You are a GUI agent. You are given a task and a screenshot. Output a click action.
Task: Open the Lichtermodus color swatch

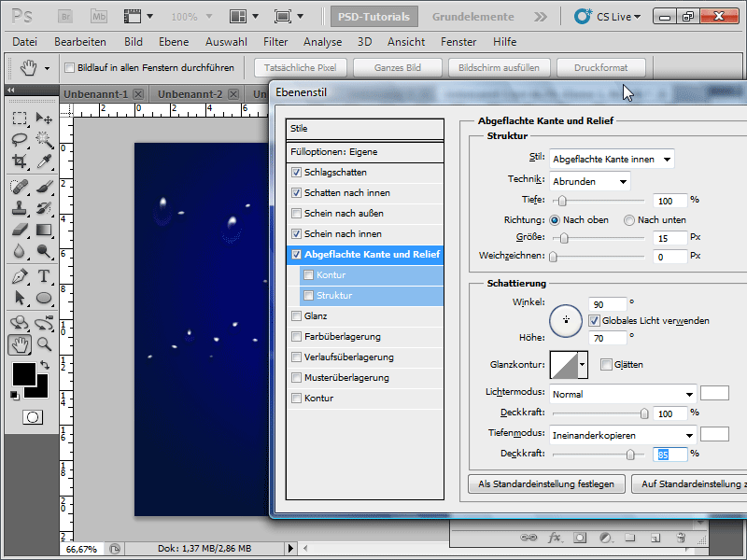[714, 393]
